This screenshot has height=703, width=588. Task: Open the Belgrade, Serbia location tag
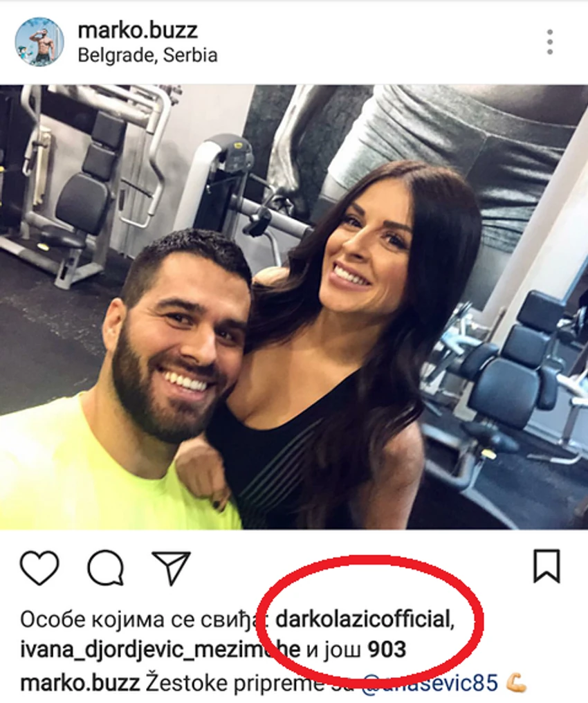click(147, 55)
